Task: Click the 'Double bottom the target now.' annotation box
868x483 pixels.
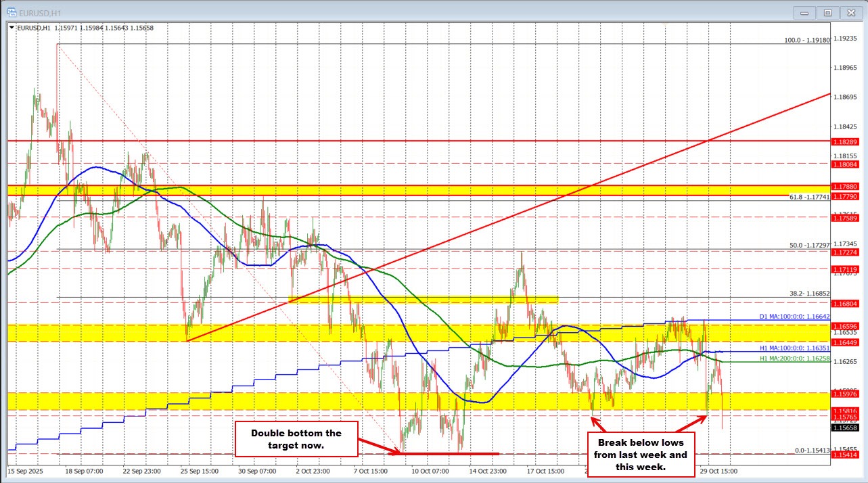Action: (x=296, y=440)
